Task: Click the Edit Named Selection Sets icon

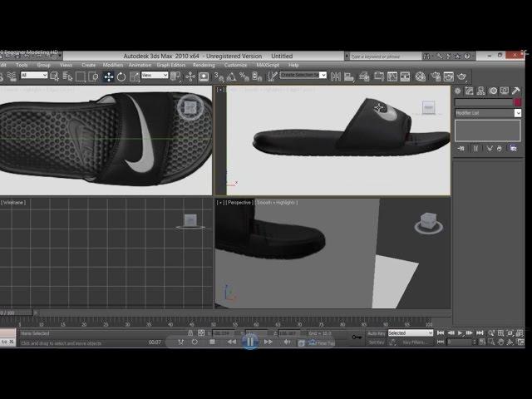Action: tap(272, 76)
